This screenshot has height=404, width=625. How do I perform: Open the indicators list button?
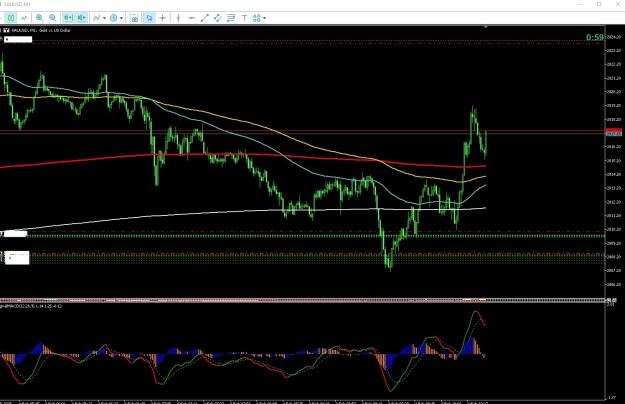coord(97,18)
